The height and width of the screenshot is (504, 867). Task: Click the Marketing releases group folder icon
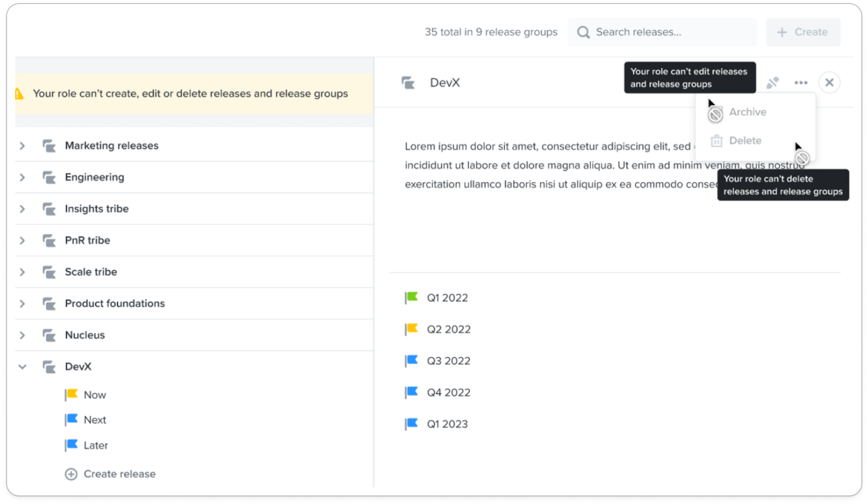pyautogui.click(x=49, y=146)
